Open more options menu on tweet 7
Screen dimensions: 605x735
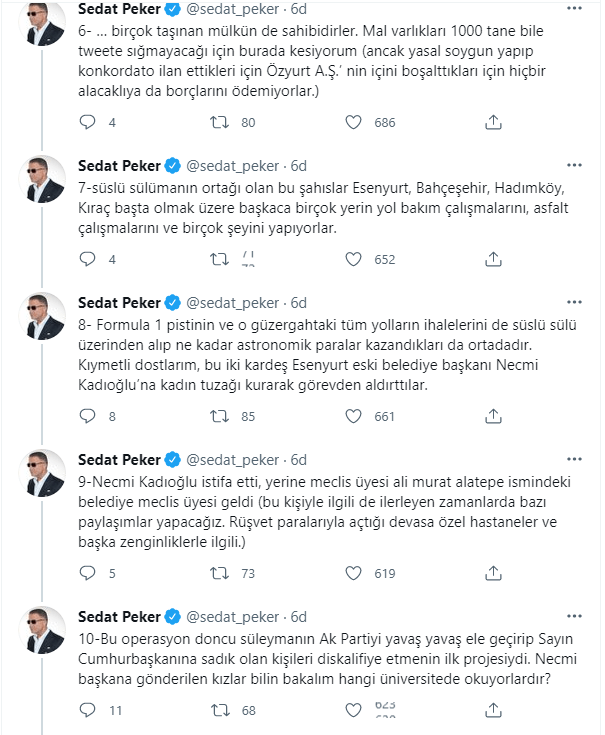[x=574, y=164]
